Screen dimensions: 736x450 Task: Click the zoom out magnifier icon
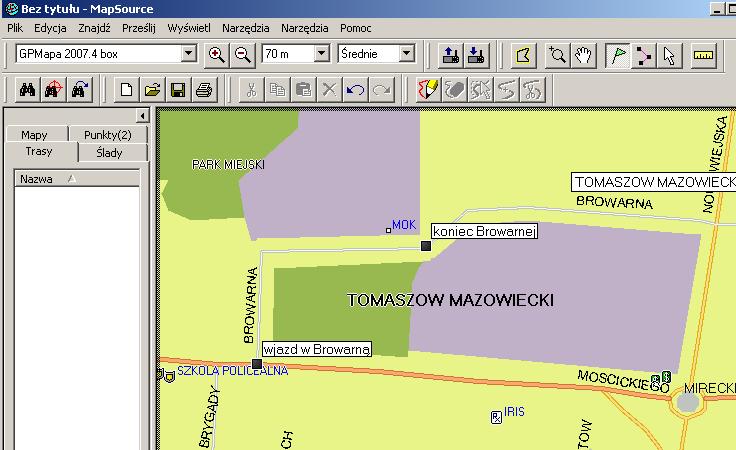click(x=242, y=54)
